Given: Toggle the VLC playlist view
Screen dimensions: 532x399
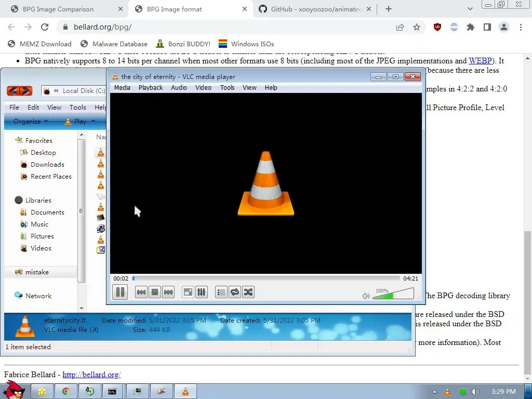Looking at the screenshot, I should 221,292.
